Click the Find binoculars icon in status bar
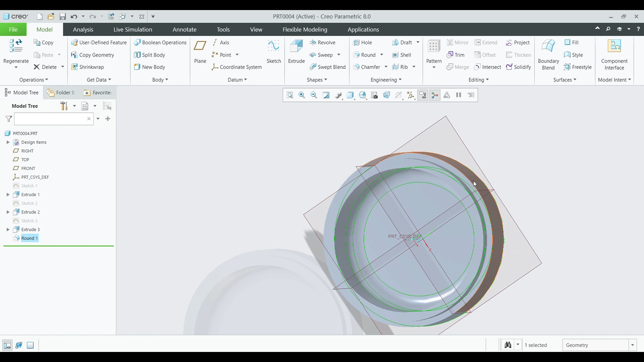 pos(508,345)
